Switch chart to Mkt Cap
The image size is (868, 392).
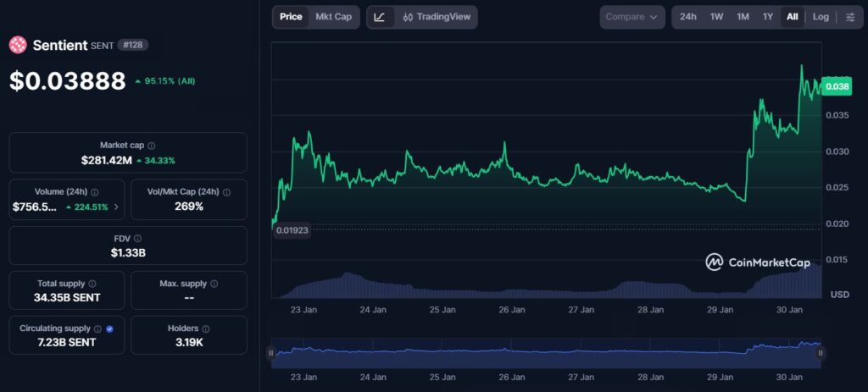(333, 17)
